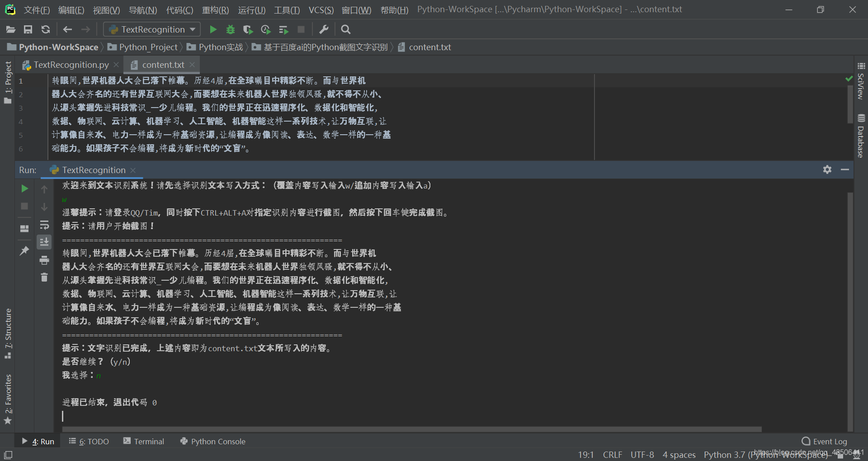Hide the Run panel with the minus
Screen dimensions: 868x461
[845, 169]
